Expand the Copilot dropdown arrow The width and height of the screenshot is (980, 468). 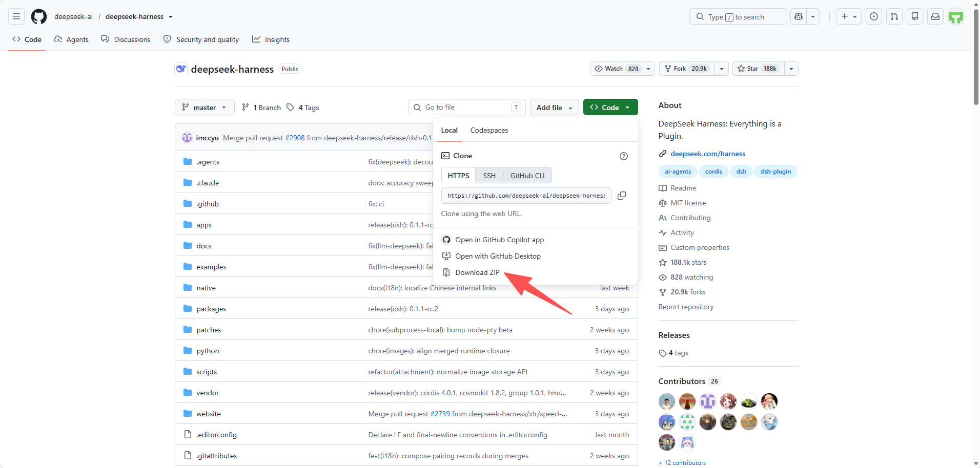(x=813, y=16)
